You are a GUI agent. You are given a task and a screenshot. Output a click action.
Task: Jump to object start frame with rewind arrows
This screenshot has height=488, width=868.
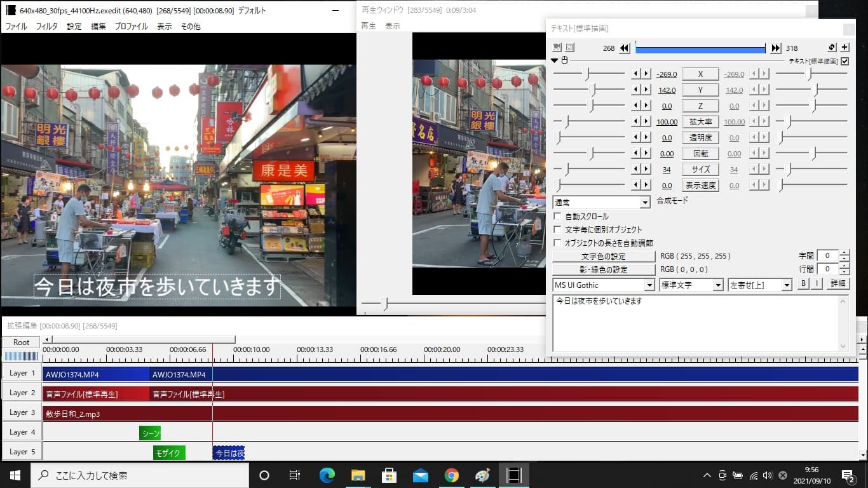point(625,48)
